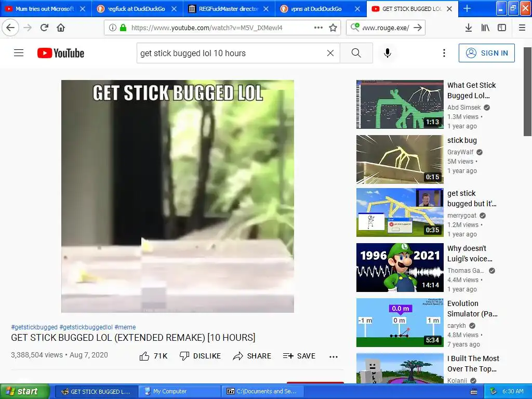Open YouTube settings three-dot menu
The width and height of the screenshot is (532, 399).
444,53
